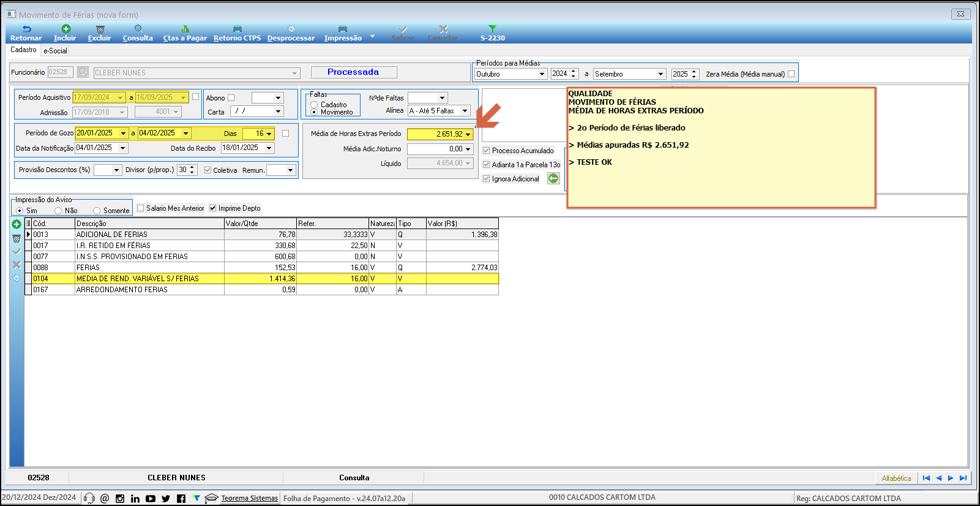Viewport: 980px width, 506px height.
Task: Open the Dias dropdown showing 16
Action: pyautogui.click(x=269, y=134)
